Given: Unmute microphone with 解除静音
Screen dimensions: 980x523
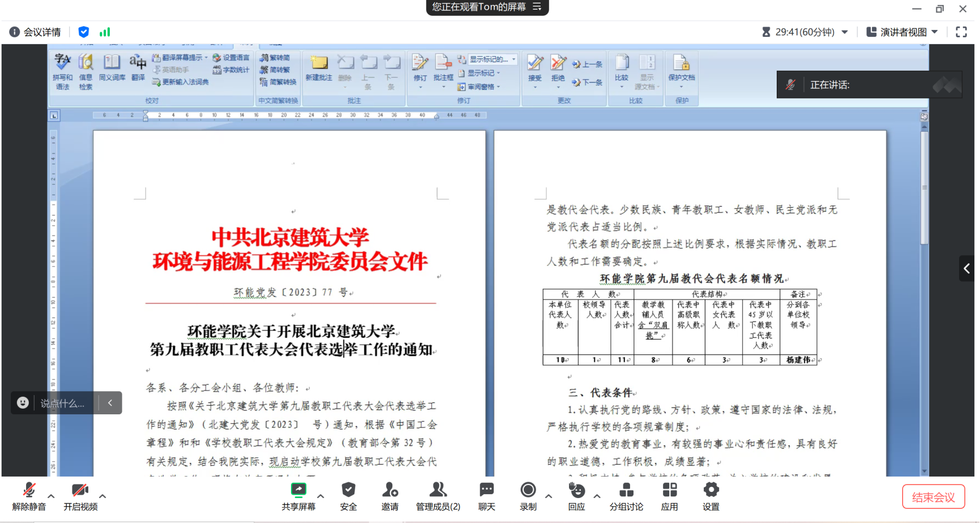Looking at the screenshot, I should 29,490.
